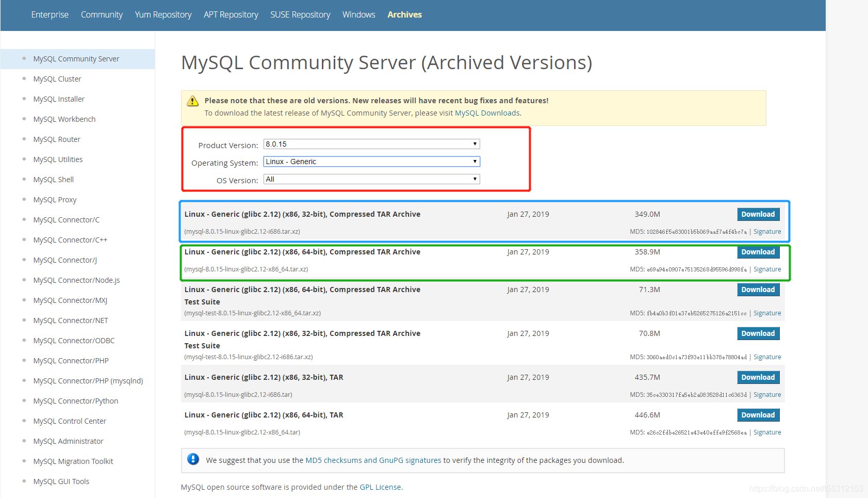Open MySQL Migration Toolkit in the sidebar

[73, 461]
